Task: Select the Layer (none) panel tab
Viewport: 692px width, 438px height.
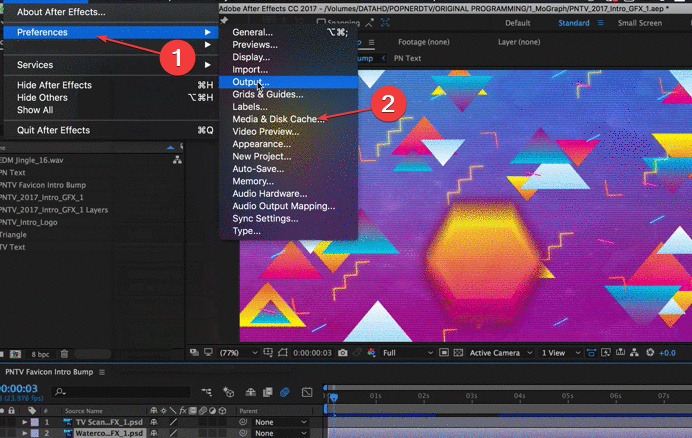Action: [519, 42]
